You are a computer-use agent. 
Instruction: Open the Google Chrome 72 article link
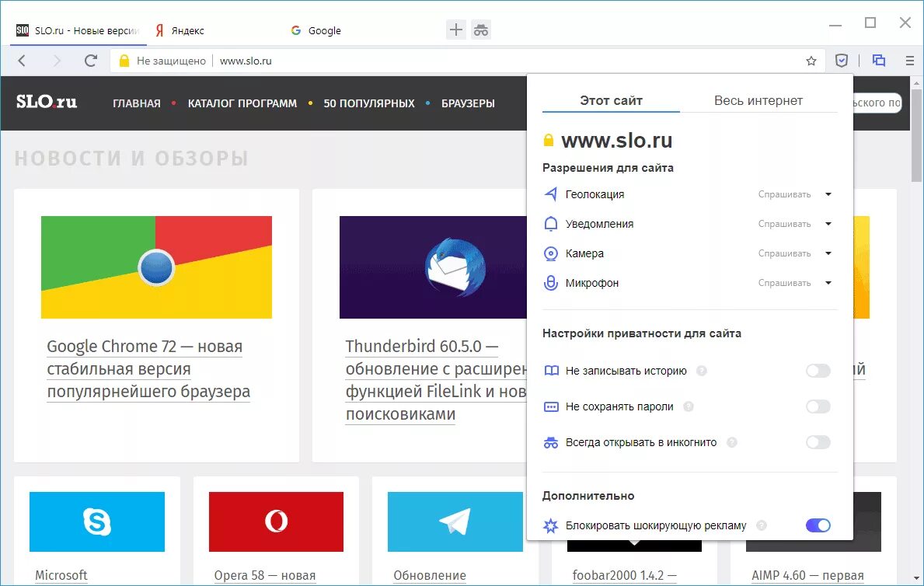(x=148, y=369)
